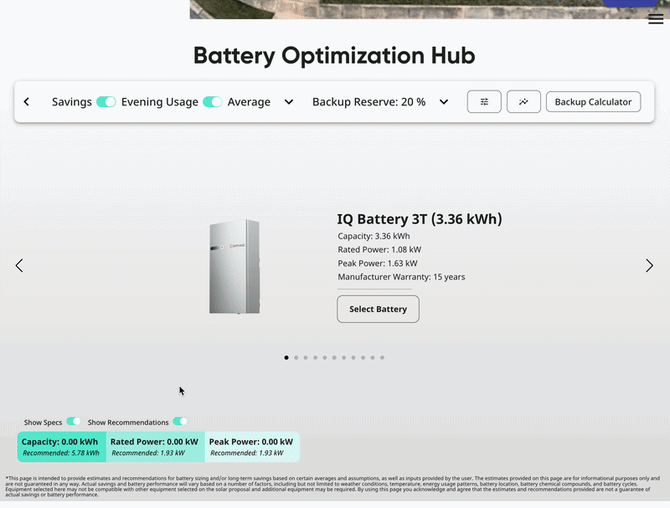Click the 'Rated Power: 0.00 kW' tile
The height and width of the screenshot is (508, 670).
156,447
